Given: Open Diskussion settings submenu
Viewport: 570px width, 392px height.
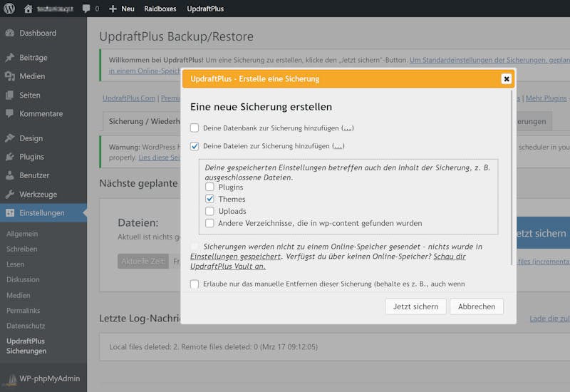Looking at the screenshot, I should click(23, 279).
